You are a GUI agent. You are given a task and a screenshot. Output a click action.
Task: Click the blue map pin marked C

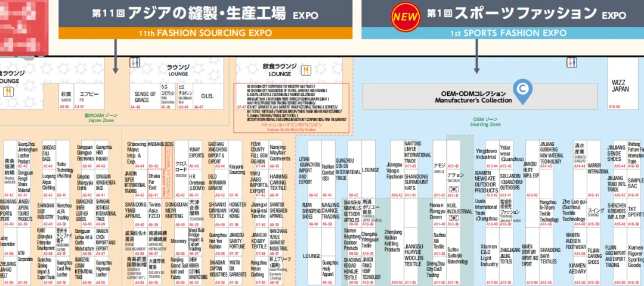pyautogui.click(x=522, y=92)
